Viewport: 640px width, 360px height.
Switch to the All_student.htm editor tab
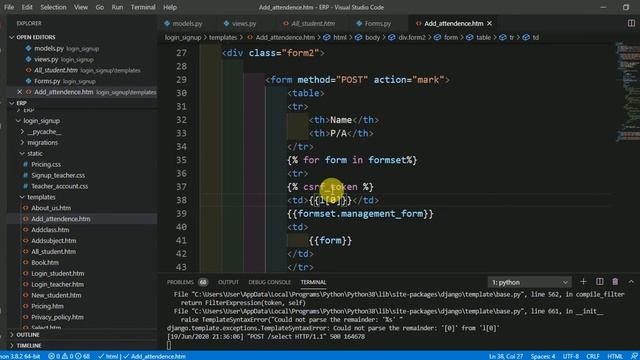[313, 24]
